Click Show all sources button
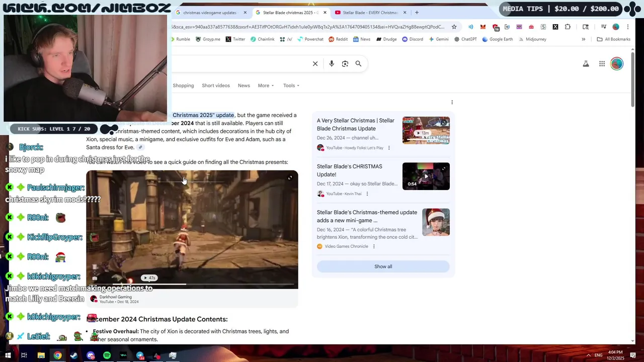 pos(383,266)
